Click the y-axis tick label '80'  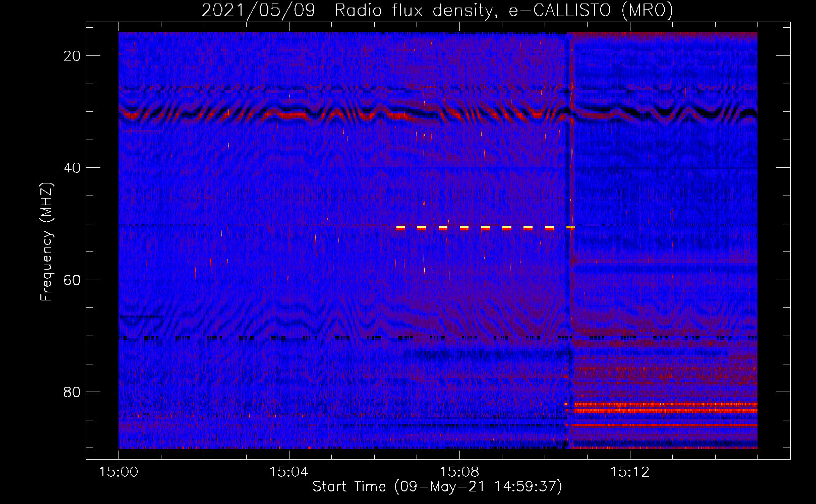(x=73, y=392)
